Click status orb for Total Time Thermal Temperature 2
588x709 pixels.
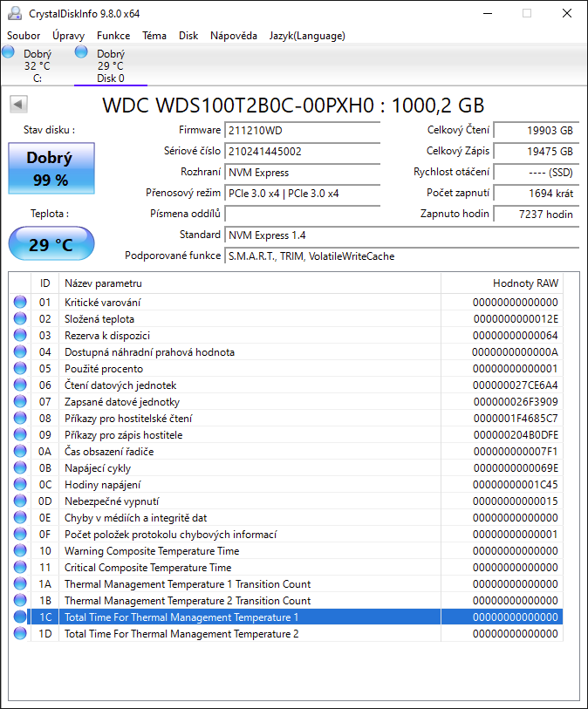point(20,633)
